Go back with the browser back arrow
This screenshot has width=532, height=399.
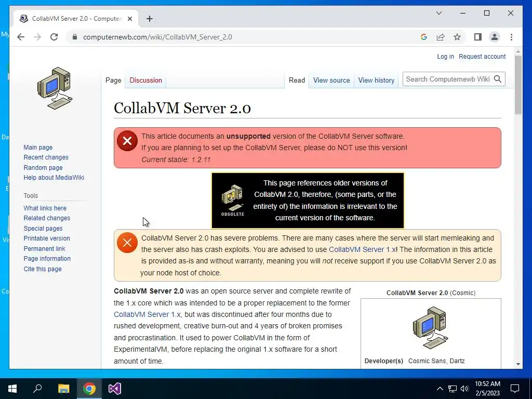(x=21, y=37)
